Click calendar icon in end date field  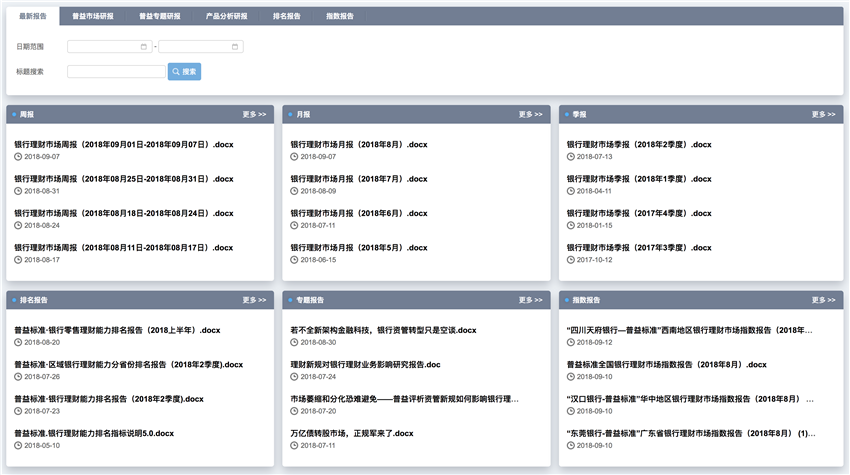[x=235, y=46]
